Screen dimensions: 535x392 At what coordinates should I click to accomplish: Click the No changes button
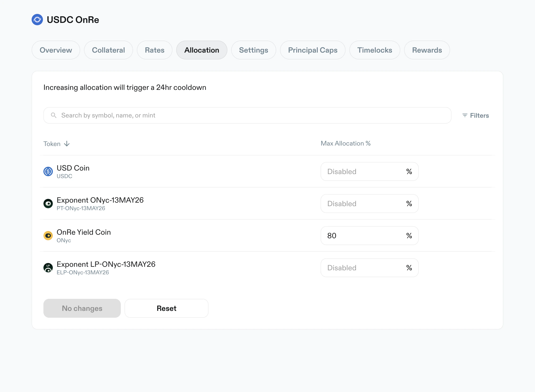[x=82, y=308]
